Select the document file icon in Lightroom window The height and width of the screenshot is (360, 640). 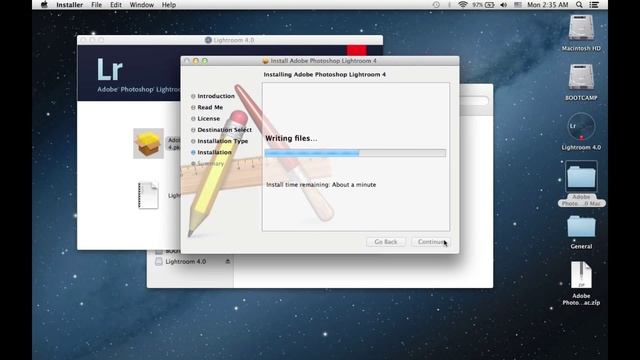[148, 195]
